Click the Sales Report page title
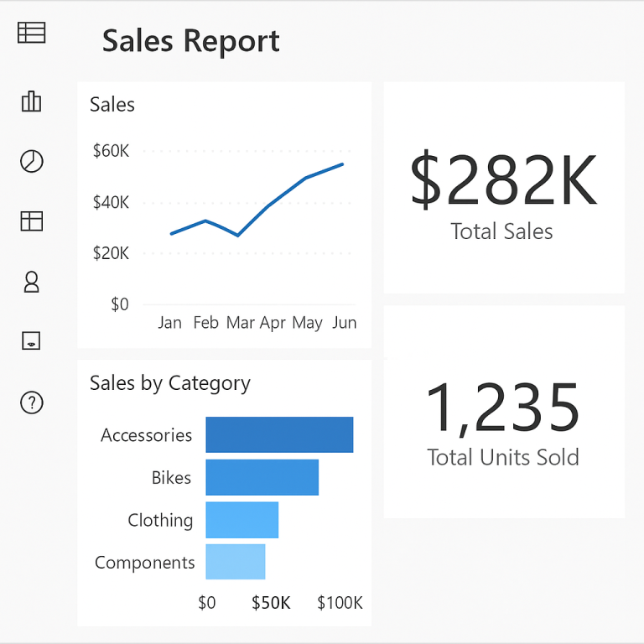Viewport: 644px width, 644px height. pyautogui.click(x=191, y=41)
